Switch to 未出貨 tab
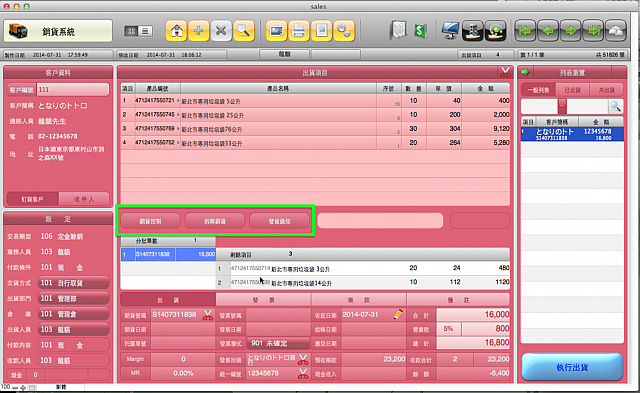 click(607, 90)
